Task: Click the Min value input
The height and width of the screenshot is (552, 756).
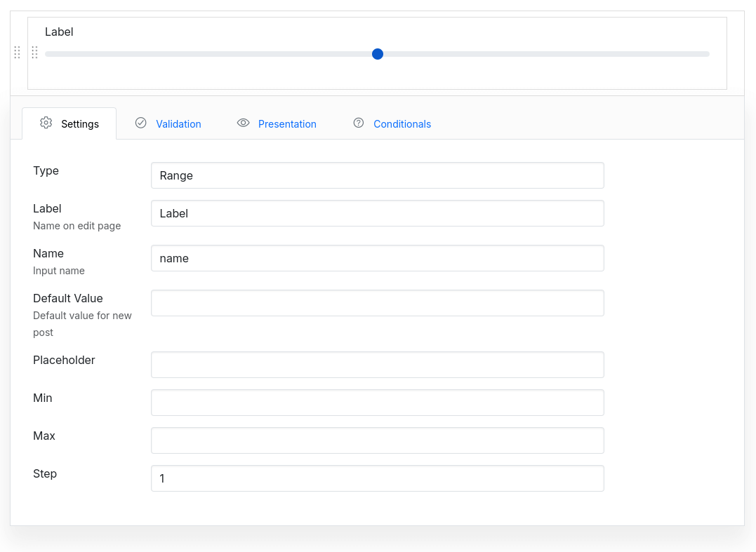Action: pos(377,403)
